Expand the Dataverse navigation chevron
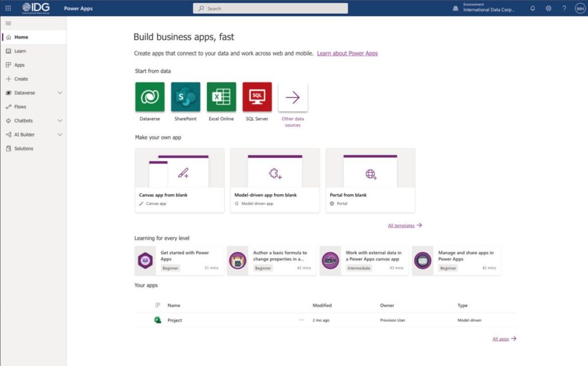 (x=60, y=93)
